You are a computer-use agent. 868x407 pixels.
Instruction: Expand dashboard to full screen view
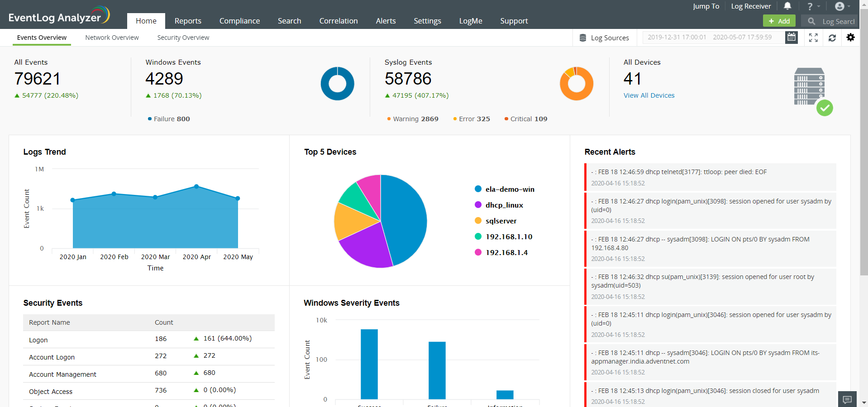(x=813, y=38)
